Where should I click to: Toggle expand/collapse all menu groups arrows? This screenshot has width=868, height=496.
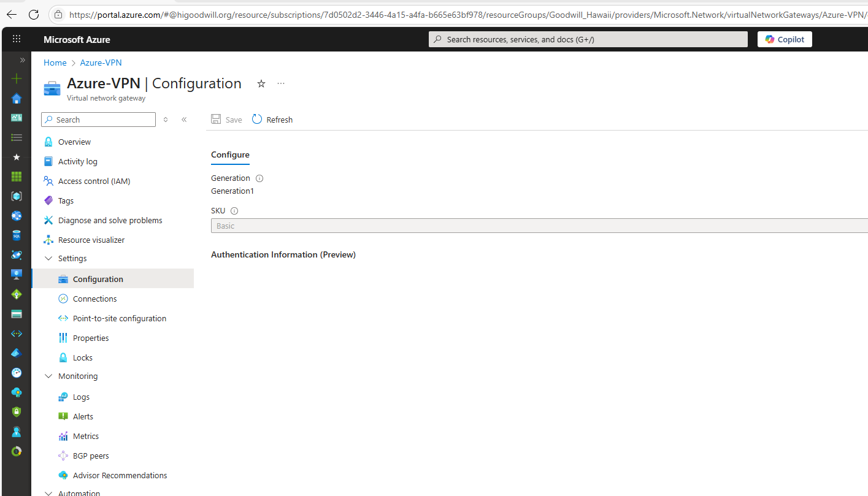pos(166,120)
